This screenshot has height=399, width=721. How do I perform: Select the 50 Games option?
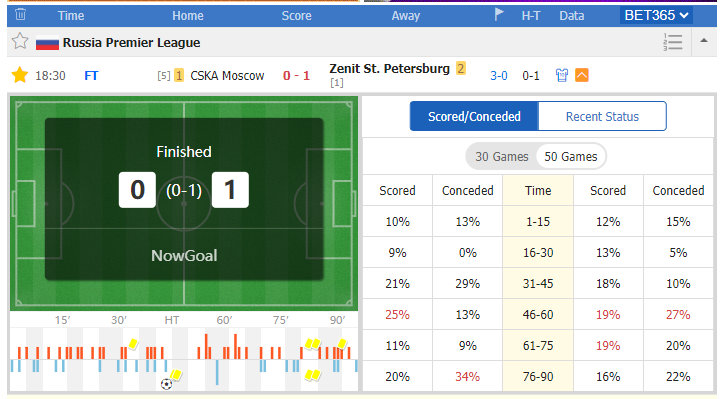[x=571, y=157]
